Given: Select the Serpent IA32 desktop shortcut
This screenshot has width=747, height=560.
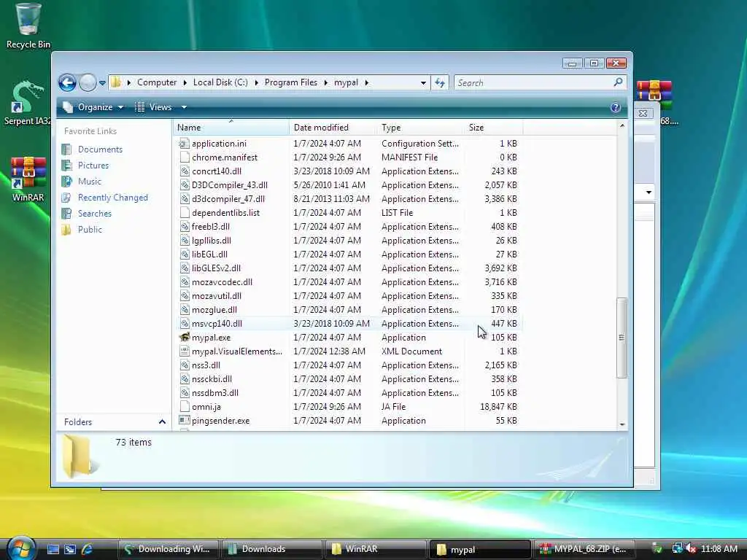Looking at the screenshot, I should [27, 103].
